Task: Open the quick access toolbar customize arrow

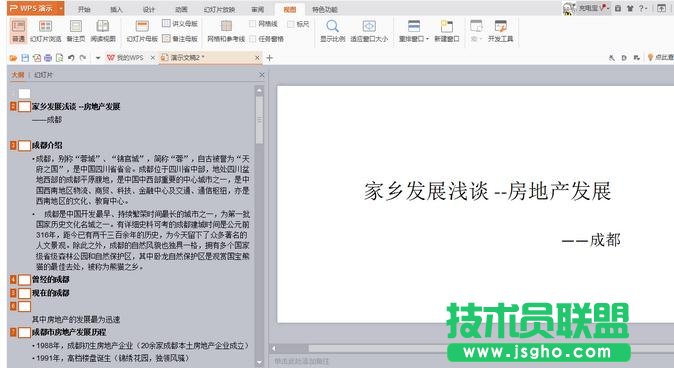Action: (x=98, y=58)
